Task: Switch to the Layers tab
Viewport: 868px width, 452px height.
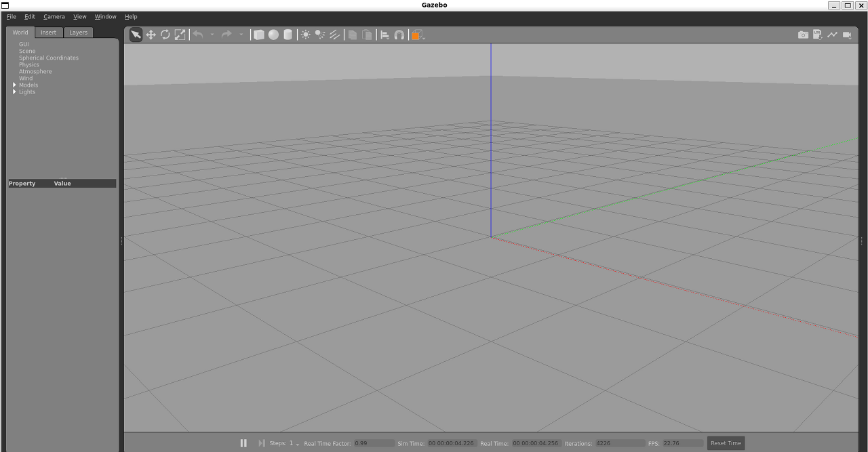Action: [78, 33]
